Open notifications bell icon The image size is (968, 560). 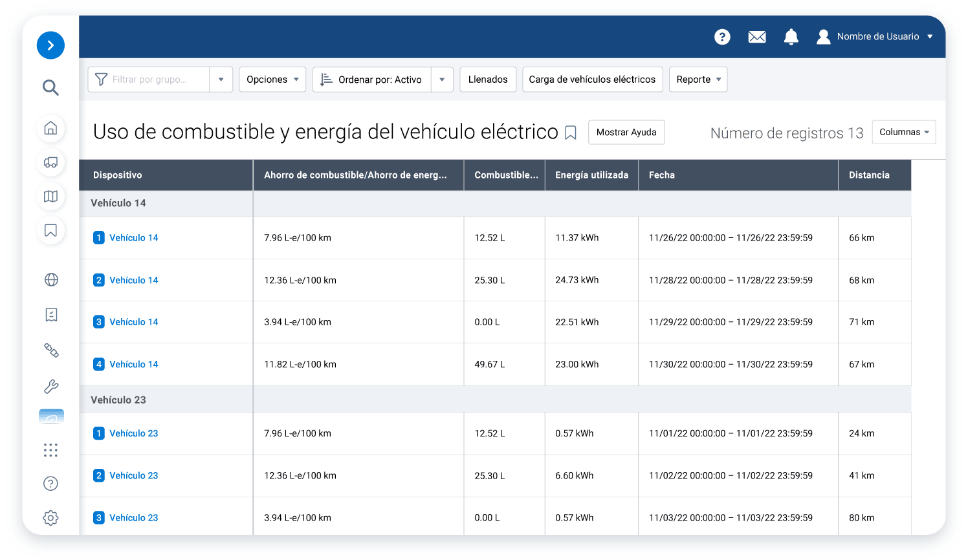[791, 37]
